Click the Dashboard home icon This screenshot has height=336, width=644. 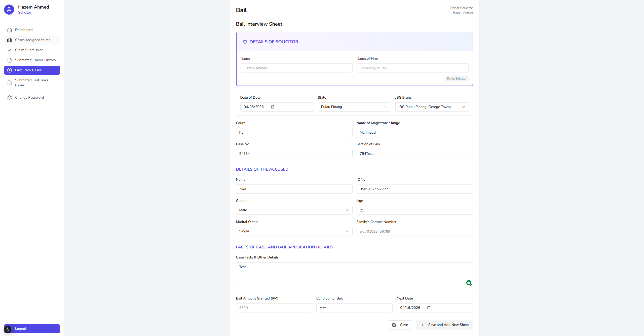pos(10,30)
